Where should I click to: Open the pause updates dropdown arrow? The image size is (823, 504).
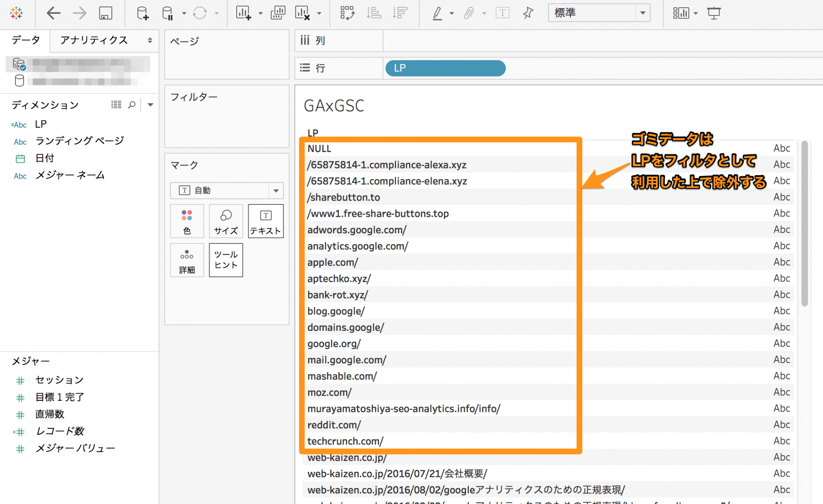click(x=184, y=13)
